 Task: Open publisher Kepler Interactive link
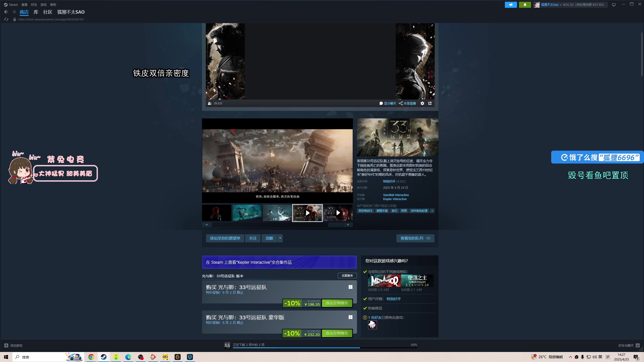tap(395, 199)
